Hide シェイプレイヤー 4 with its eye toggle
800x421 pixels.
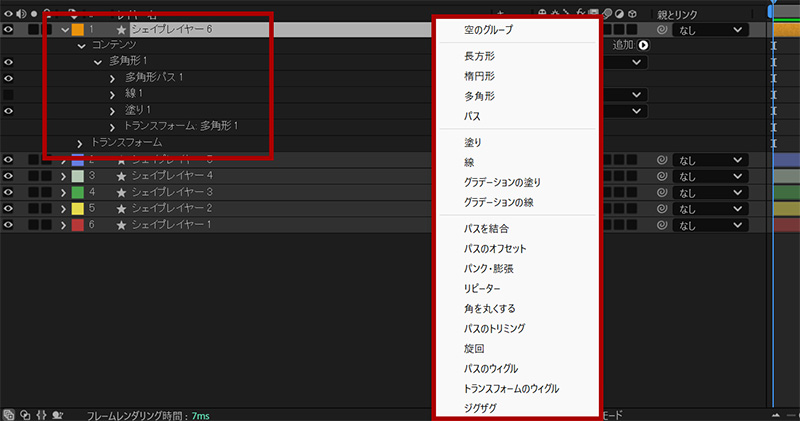(x=8, y=176)
